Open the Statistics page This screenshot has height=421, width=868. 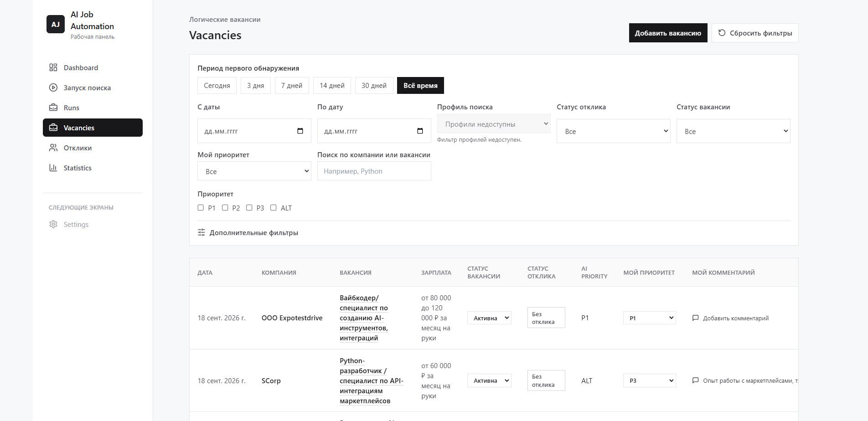pos(93,168)
